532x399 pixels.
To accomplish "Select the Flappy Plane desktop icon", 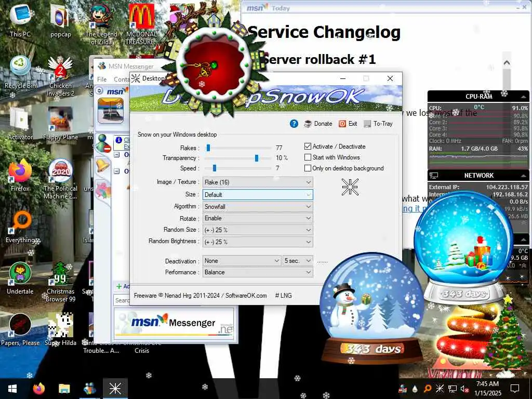I will 60,124.
